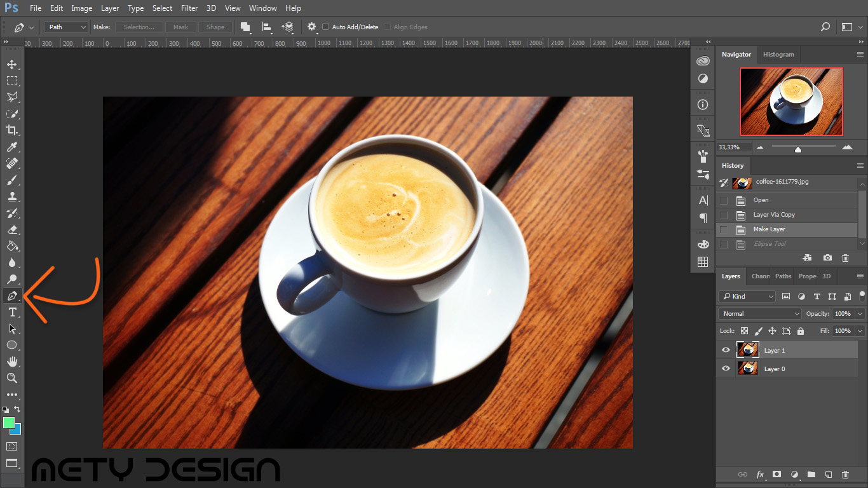Open the Filter menu
This screenshot has height=488, width=868.
pyautogui.click(x=189, y=8)
